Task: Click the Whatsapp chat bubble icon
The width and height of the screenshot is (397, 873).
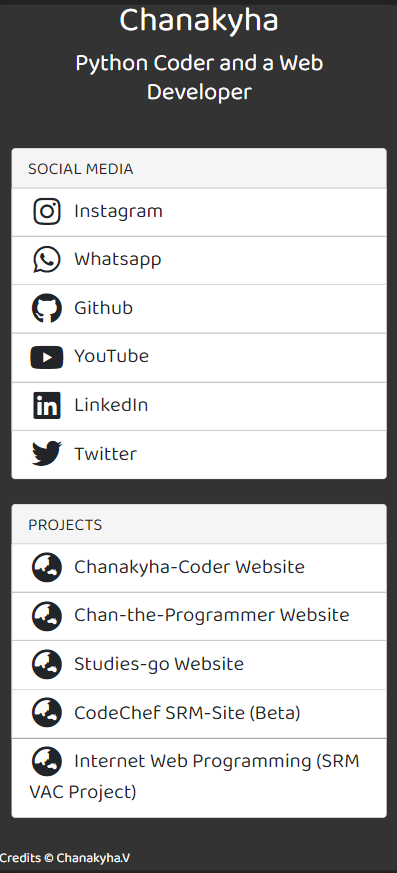Action: 47,260
